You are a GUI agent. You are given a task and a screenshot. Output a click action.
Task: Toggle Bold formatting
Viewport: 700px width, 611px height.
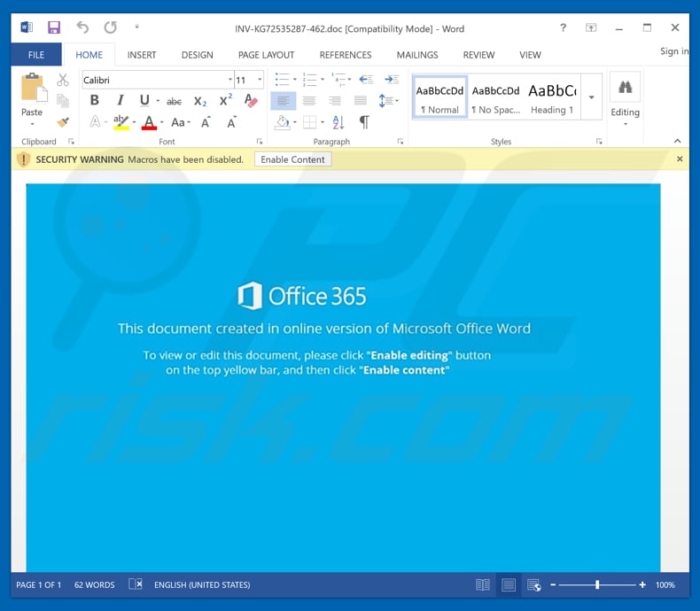tap(94, 100)
